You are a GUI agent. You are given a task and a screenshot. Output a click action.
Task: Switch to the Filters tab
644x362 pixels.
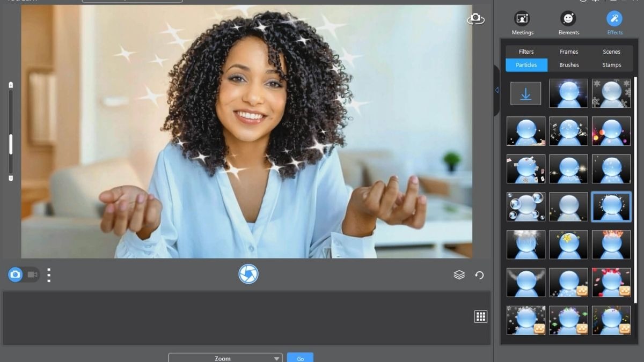point(526,52)
